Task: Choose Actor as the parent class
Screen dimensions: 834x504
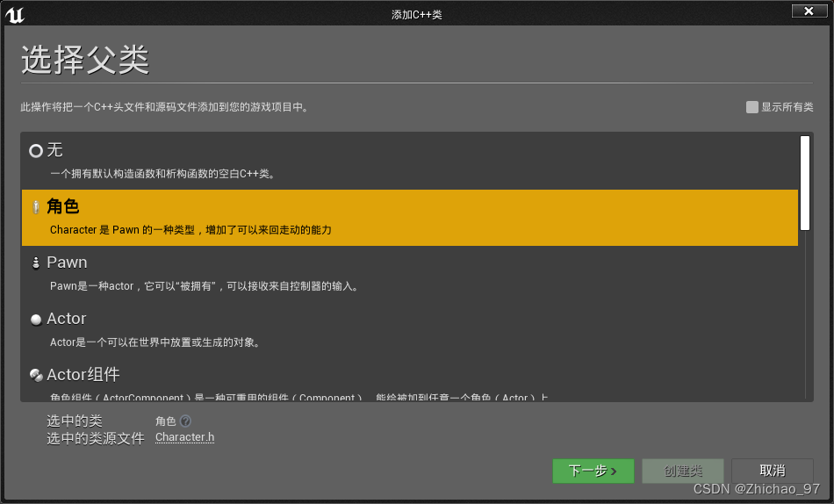Action: click(x=410, y=330)
